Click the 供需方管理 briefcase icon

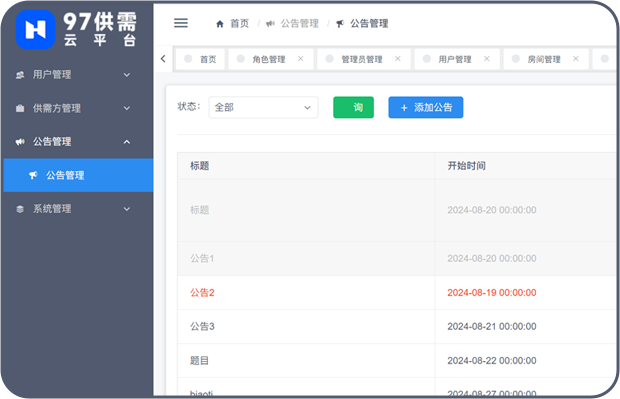tap(20, 108)
